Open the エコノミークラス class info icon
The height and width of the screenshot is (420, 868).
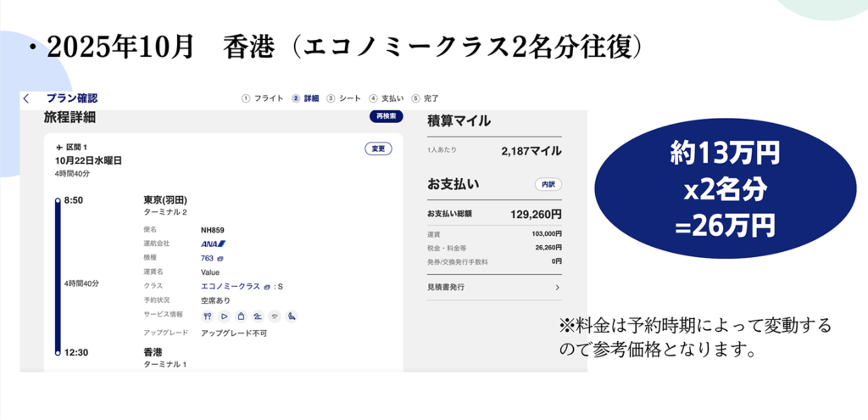[x=267, y=287]
